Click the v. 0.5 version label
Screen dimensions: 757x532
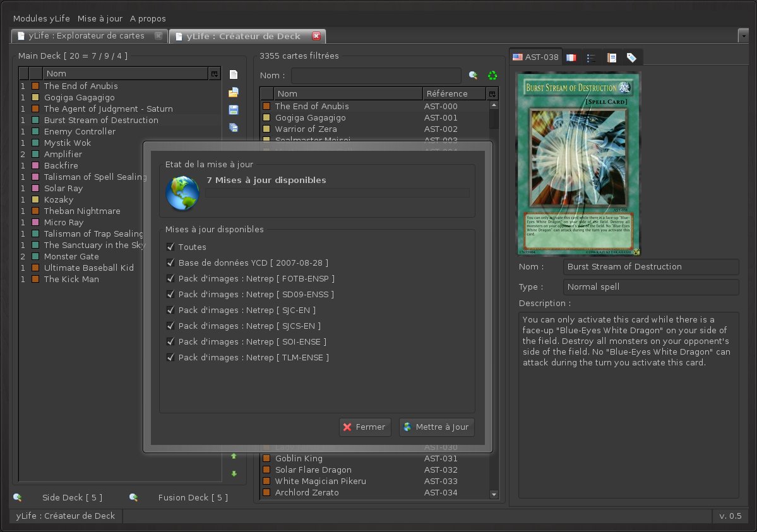pyautogui.click(x=730, y=516)
